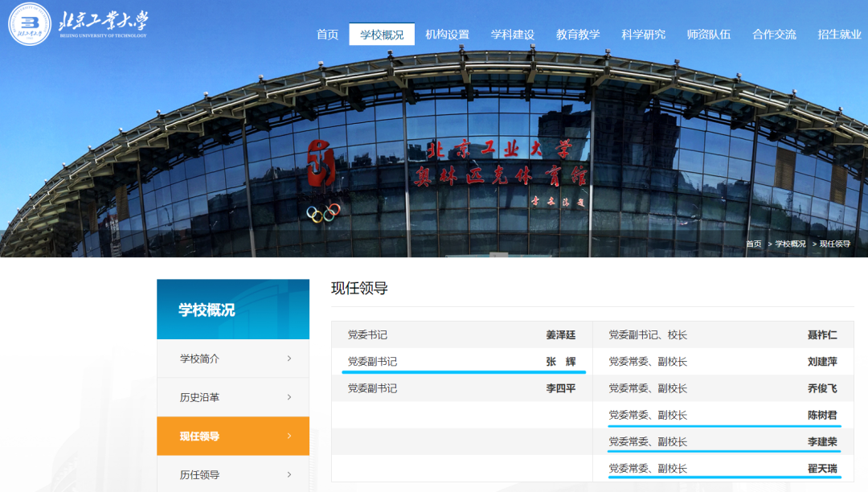Click the name 刘建萍
868x492 pixels.
click(822, 362)
